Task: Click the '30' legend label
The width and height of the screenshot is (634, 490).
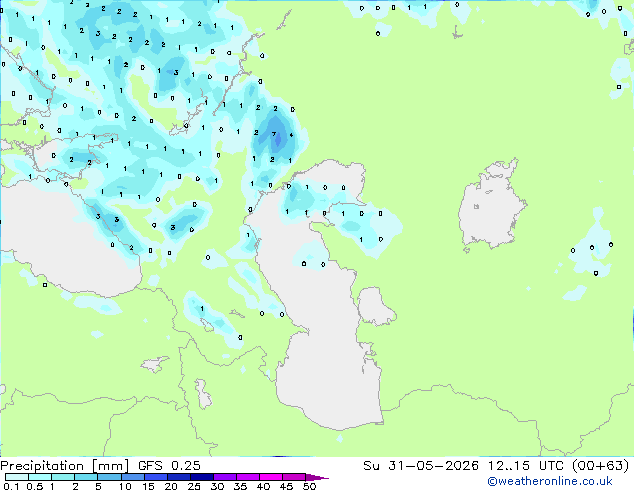Action: pos(217,486)
